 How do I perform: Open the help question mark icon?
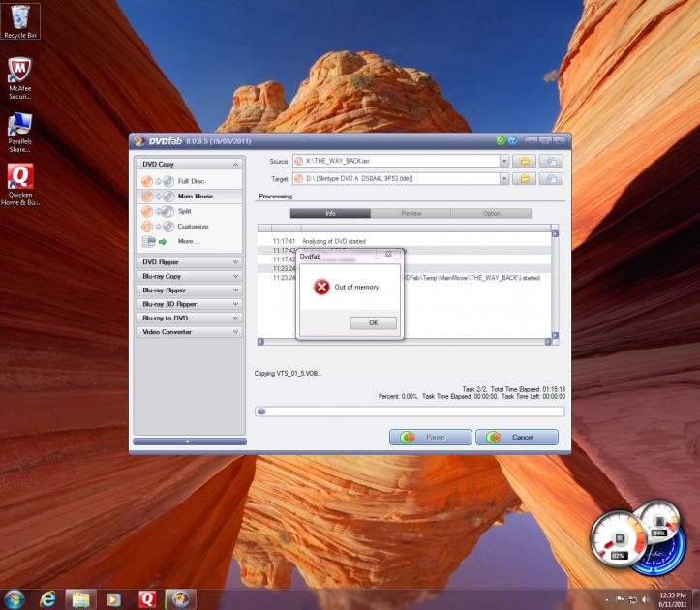pos(512,140)
